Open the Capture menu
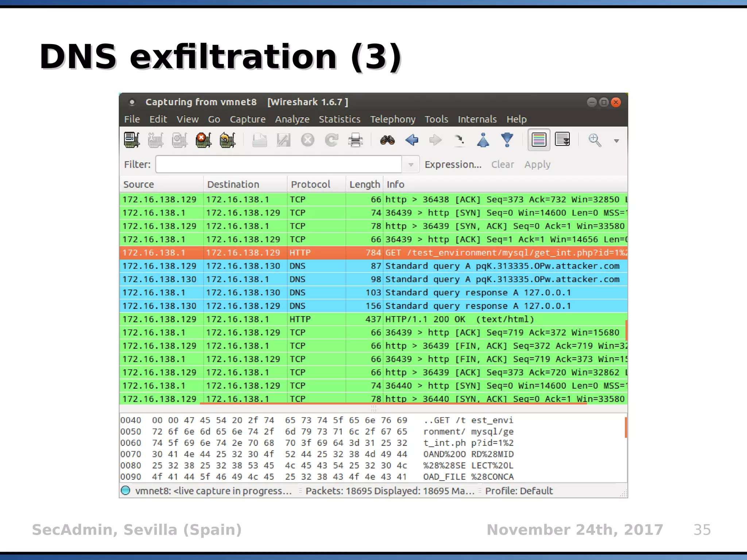The width and height of the screenshot is (747, 560). (248, 120)
